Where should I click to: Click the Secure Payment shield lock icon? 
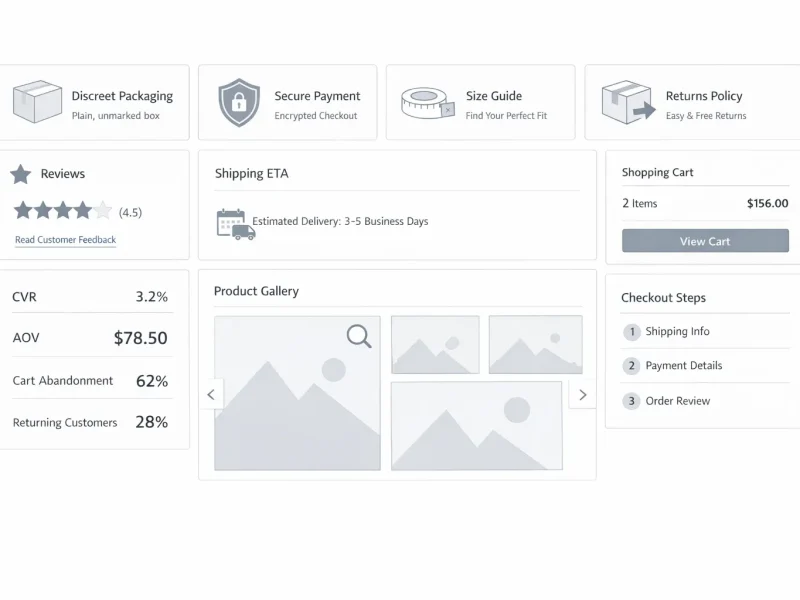point(239,103)
